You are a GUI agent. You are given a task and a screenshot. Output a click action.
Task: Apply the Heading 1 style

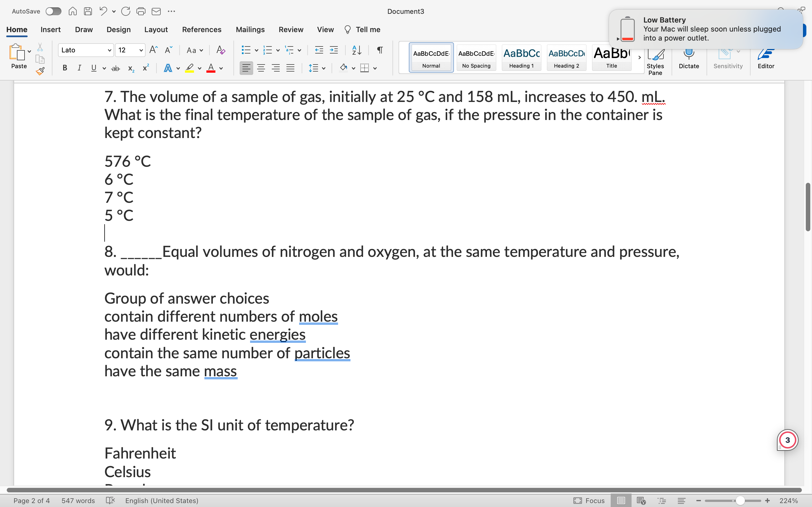tap(521, 57)
